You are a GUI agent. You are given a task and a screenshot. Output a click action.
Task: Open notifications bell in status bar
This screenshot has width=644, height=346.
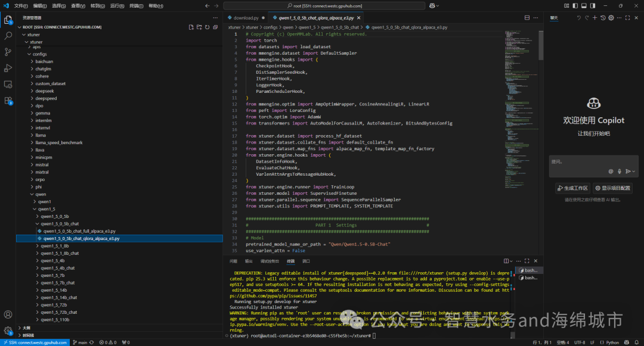637,342
